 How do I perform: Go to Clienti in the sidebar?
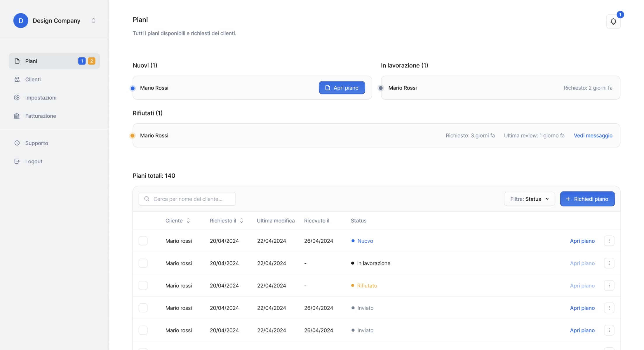pyautogui.click(x=33, y=79)
